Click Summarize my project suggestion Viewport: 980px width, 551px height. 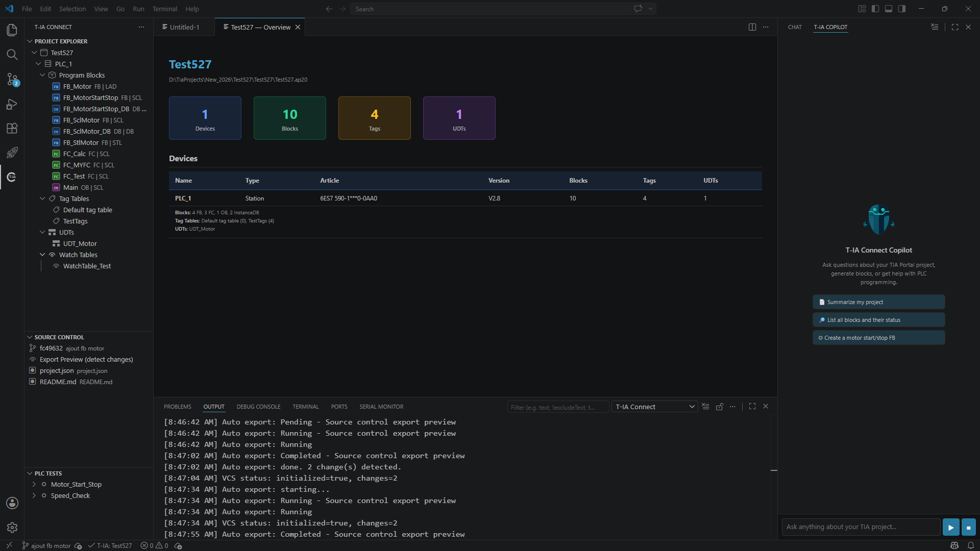tap(878, 302)
